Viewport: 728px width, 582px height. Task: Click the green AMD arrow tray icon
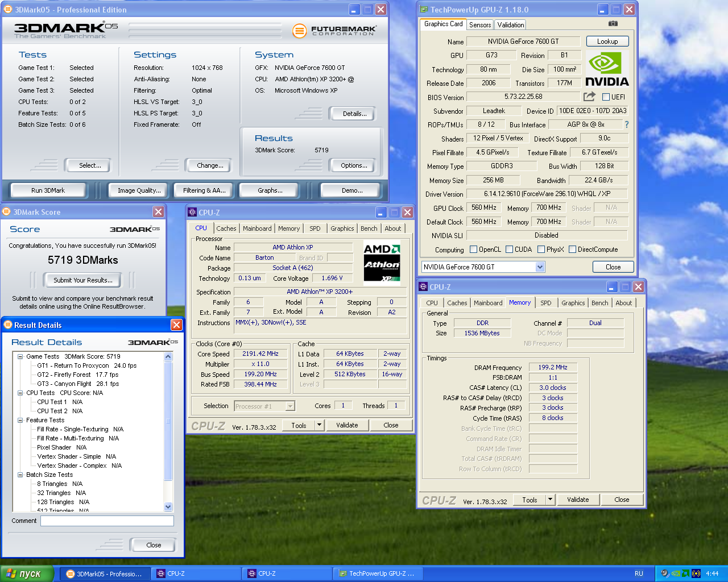685,573
